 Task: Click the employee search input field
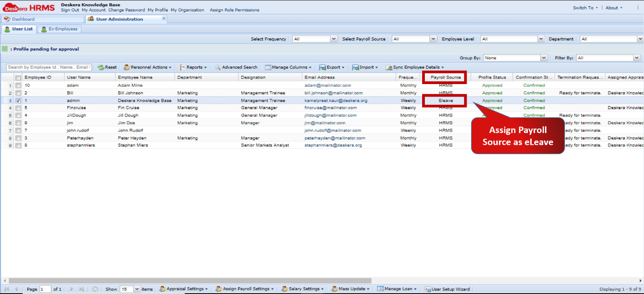(x=49, y=67)
